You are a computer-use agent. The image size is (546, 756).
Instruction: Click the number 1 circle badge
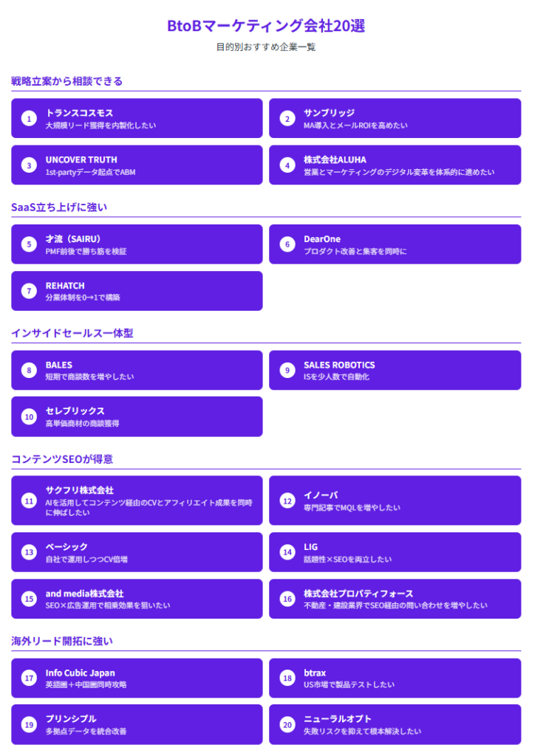(29, 118)
